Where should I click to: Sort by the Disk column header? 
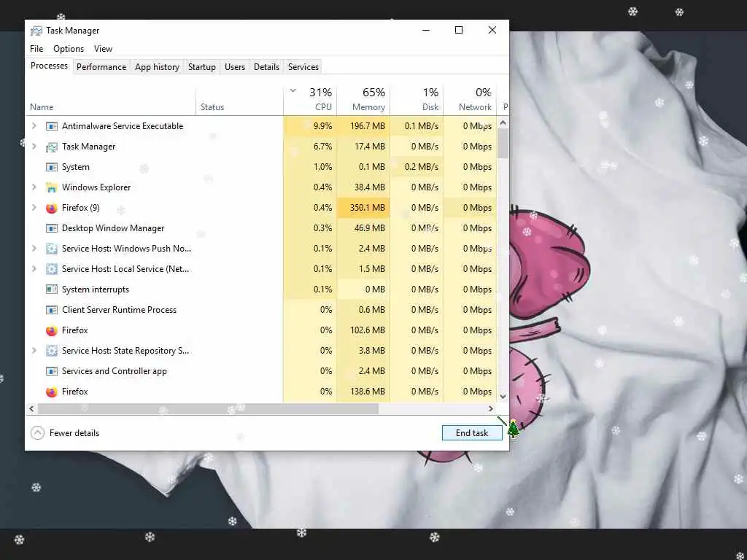[417, 101]
